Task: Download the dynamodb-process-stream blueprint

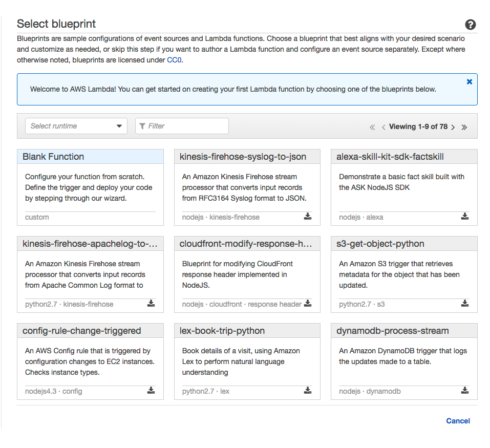Action: click(465, 391)
